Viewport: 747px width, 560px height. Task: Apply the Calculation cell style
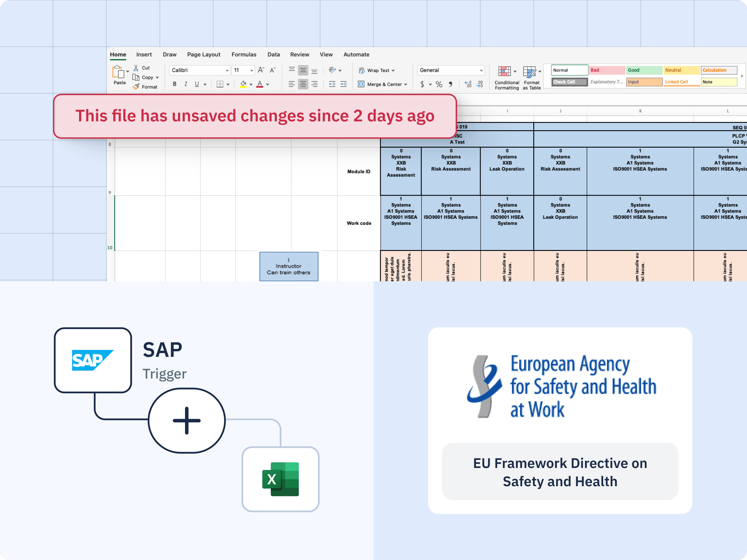point(719,70)
